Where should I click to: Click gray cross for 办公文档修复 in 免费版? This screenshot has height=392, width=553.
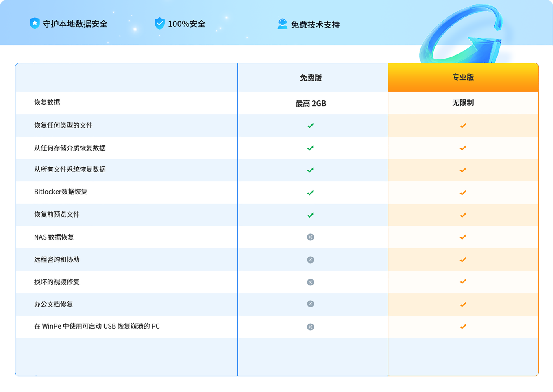(310, 304)
